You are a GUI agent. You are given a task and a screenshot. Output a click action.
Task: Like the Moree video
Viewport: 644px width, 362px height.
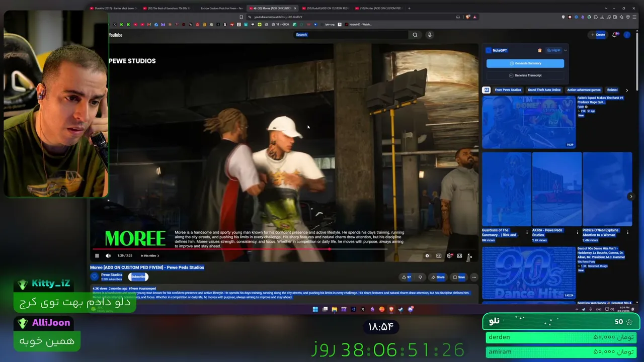(x=407, y=277)
